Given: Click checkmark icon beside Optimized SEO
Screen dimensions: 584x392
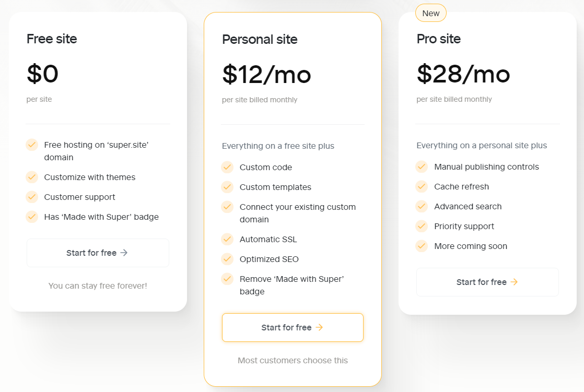Looking at the screenshot, I should pyautogui.click(x=227, y=259).
